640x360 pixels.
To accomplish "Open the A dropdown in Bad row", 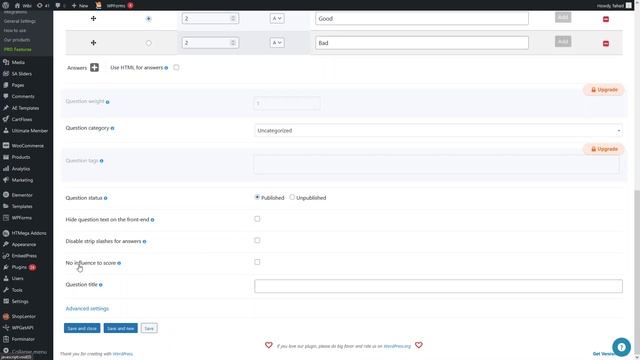I will point(277,43).
